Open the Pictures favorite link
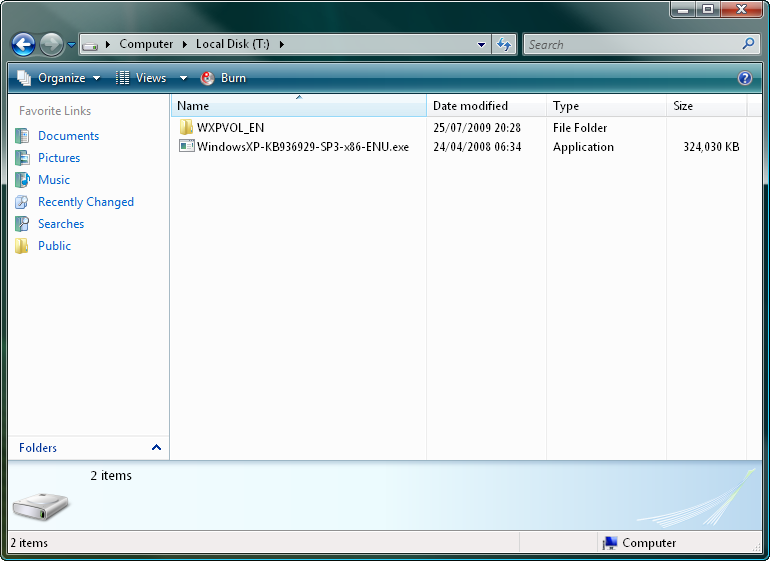 pyautogui.click(x=59, y=158)
